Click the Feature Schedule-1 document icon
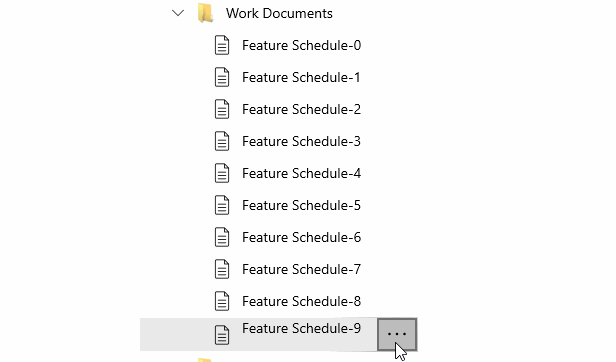Viewport: 616px width, 362px height. (222, 77)
